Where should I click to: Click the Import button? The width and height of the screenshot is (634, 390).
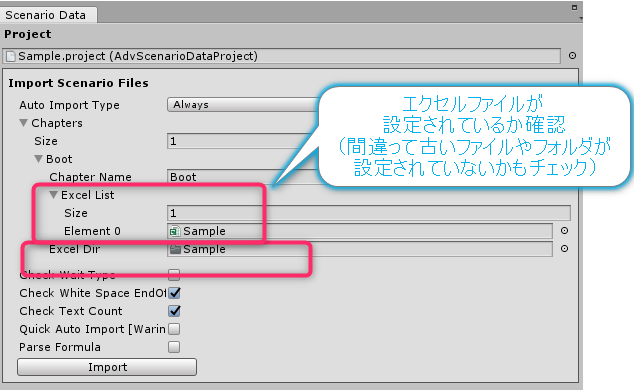(x=107, y=367)
